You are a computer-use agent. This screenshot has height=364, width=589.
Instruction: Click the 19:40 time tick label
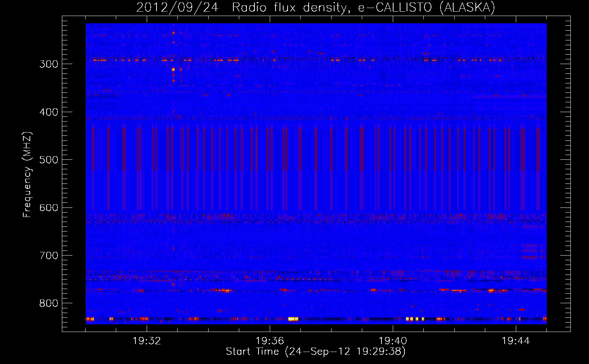pos(393,341)
